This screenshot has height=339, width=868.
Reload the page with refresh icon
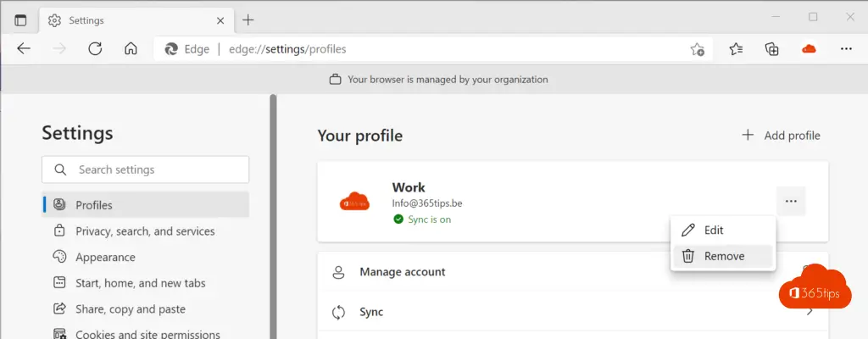pyautogui.click(x=95, y=49)
